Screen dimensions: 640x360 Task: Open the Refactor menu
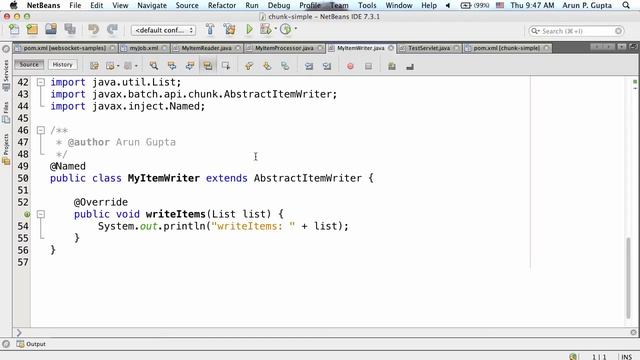click(222, 5)
